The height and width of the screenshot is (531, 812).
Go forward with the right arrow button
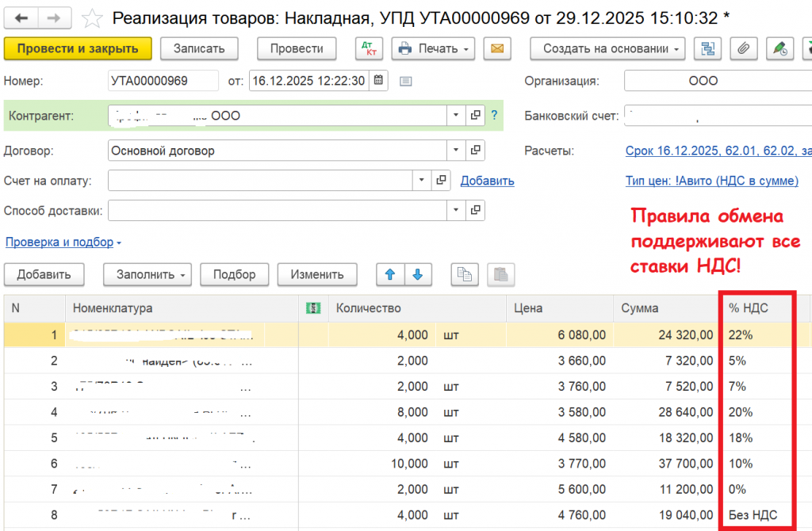pos(54,18)
